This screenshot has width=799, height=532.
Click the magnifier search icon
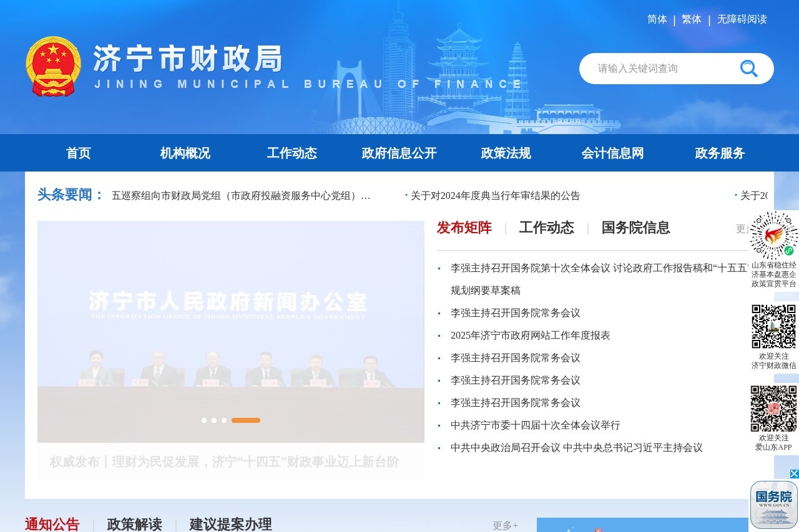(x=748, y=69)
